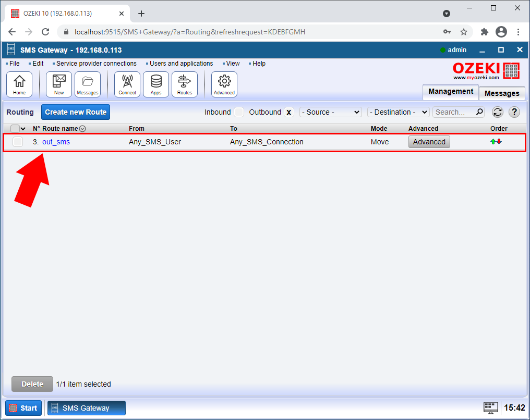The height and width of the screenshot is (420, 530).
Task: Click the Create new Route button
Action: pos(76,112)
